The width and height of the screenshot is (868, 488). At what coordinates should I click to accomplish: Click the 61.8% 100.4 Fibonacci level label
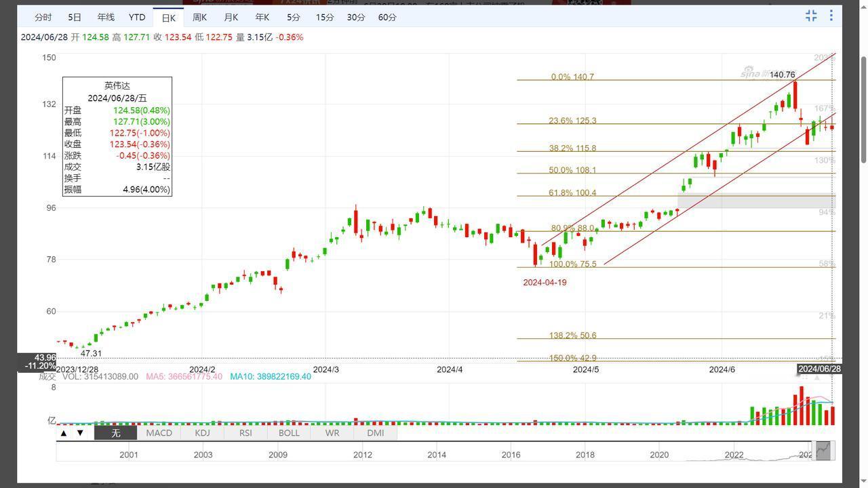click(x=572, y=193)
